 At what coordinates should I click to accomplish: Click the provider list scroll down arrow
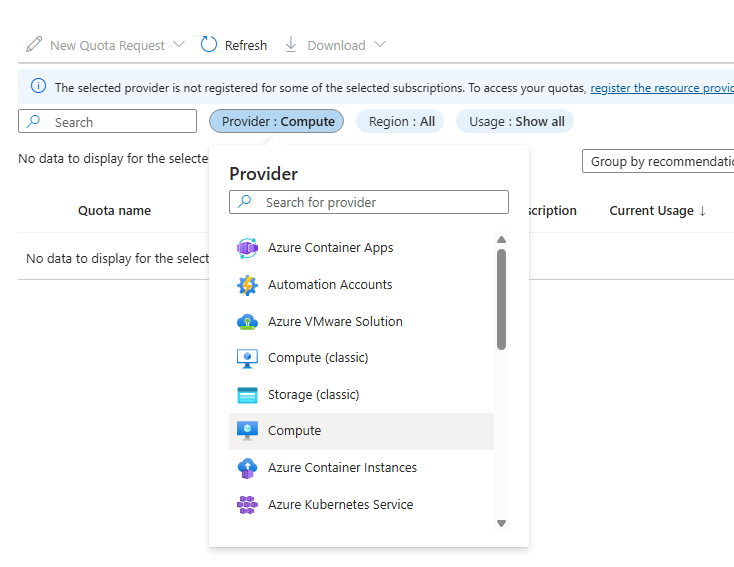coord(501,523)
